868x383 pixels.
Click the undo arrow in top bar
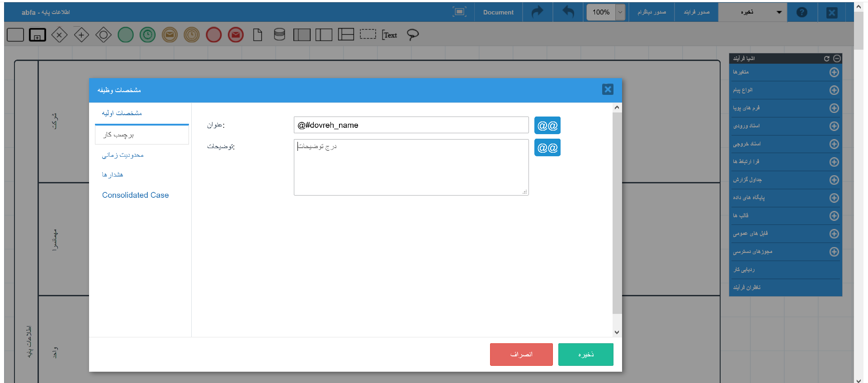568,12
